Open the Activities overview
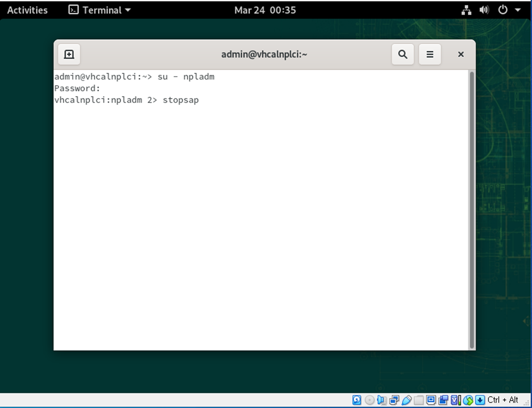This screenshot has width=532, height=408. tap(27, 10)
